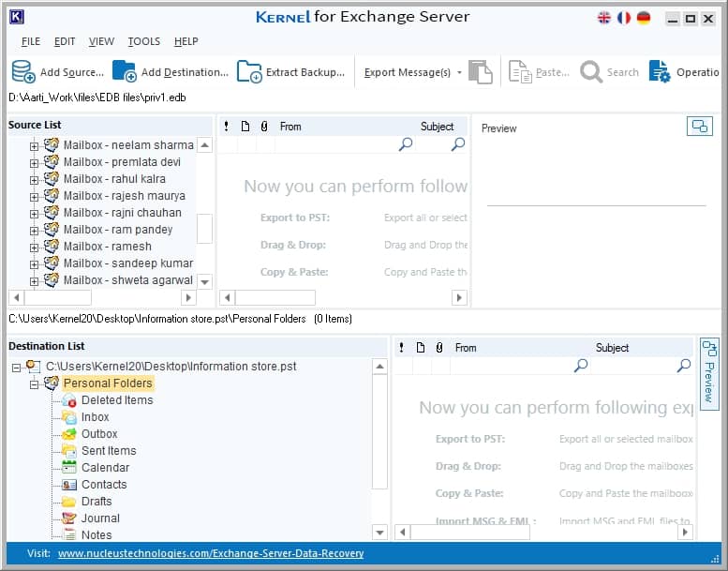This screenshot has height=571, width=728.
Task: Click the Calendar folder icon
Action: 69,467
